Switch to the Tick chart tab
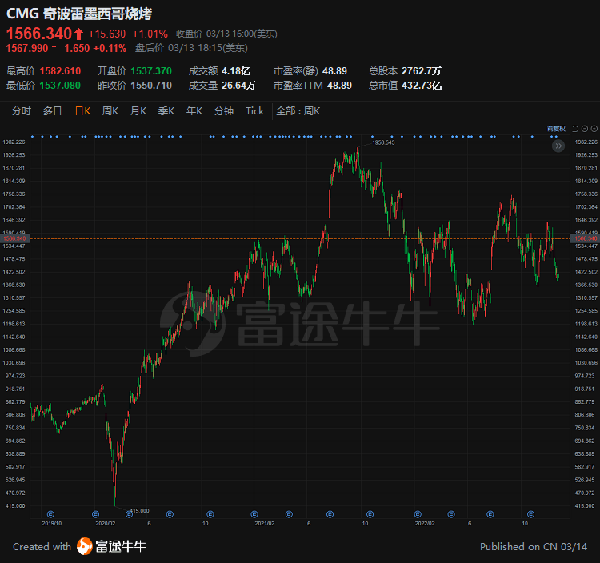Viewport: 600px width, 563px height. tap(254, 110)
